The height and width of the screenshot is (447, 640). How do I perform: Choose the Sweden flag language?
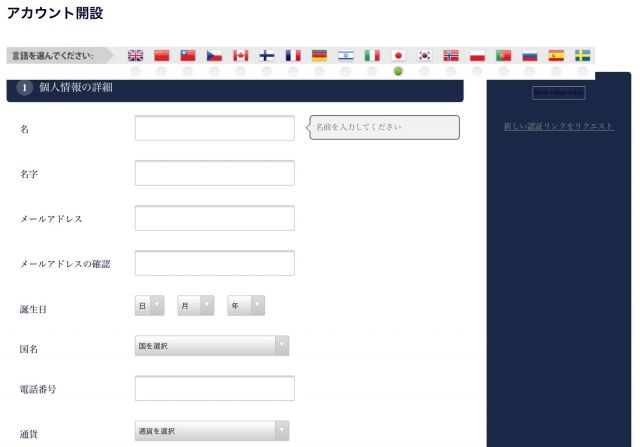coord(582,56)
